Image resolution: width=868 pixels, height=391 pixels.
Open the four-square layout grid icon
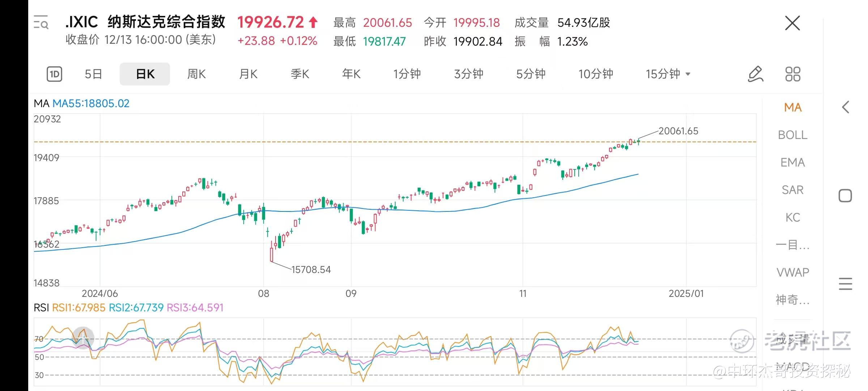[793, 74]
